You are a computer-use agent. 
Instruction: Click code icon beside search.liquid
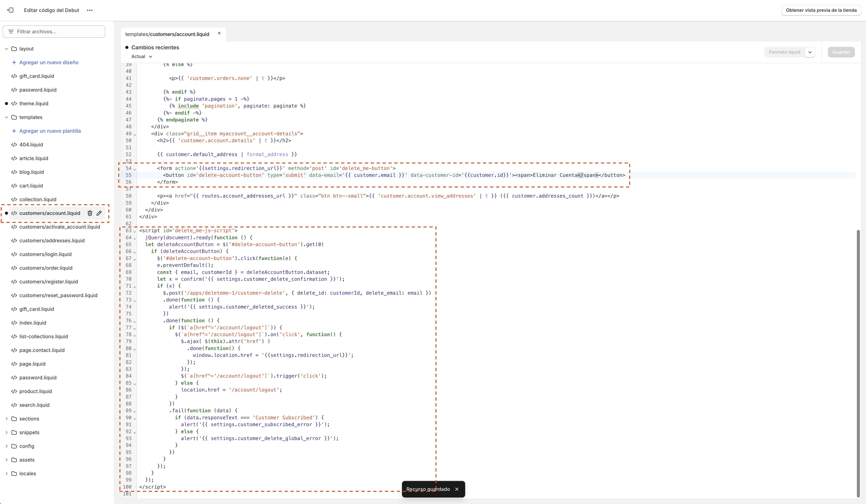tap(14, 405)
